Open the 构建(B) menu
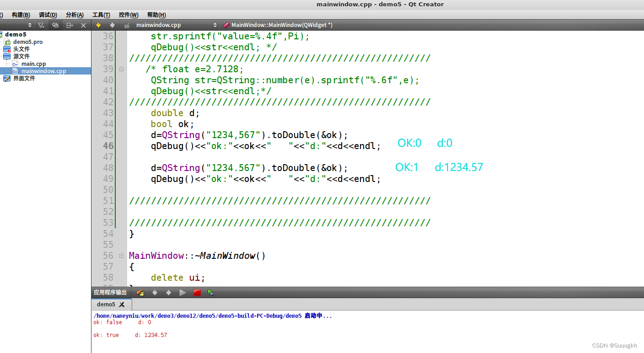644x353 pixels. [21, 15]
